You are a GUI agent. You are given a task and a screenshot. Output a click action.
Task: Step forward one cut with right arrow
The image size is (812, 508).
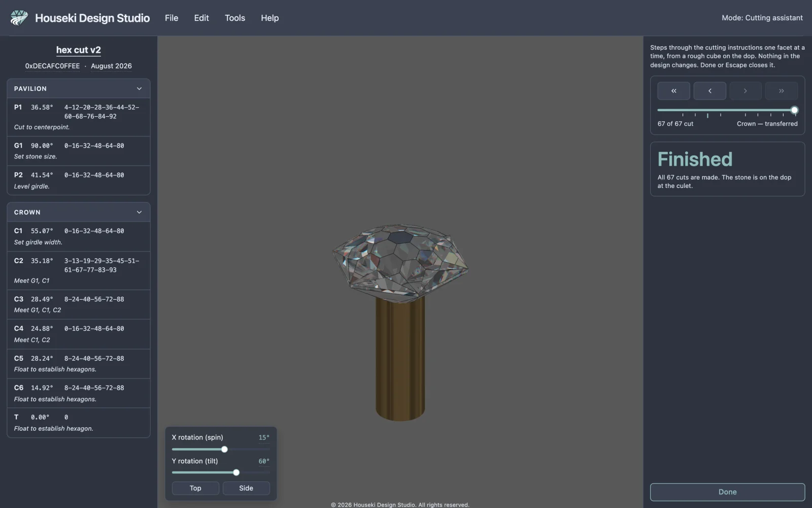(746, 91)
